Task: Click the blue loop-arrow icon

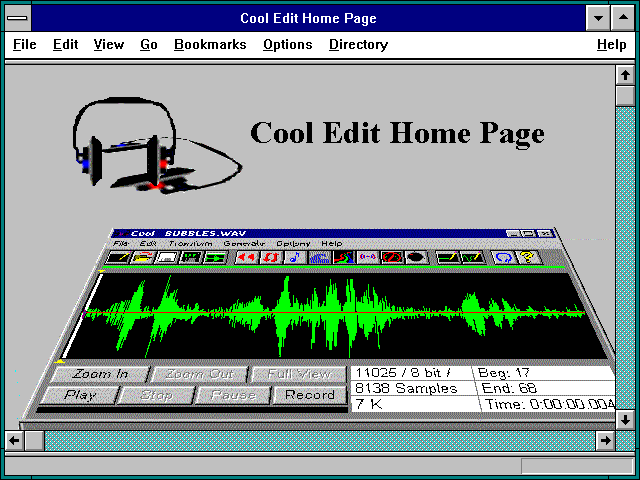Action: click(503, 257)
